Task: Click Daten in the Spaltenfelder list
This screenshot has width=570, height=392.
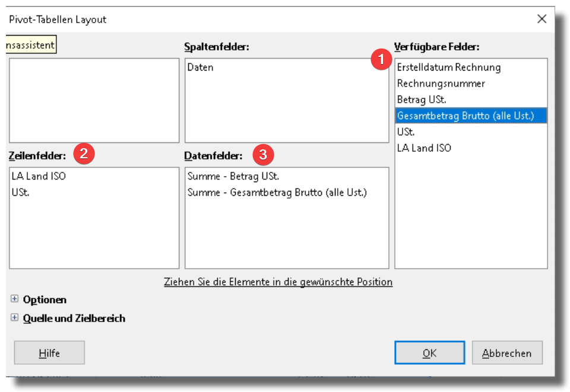Action: [201, 68]
